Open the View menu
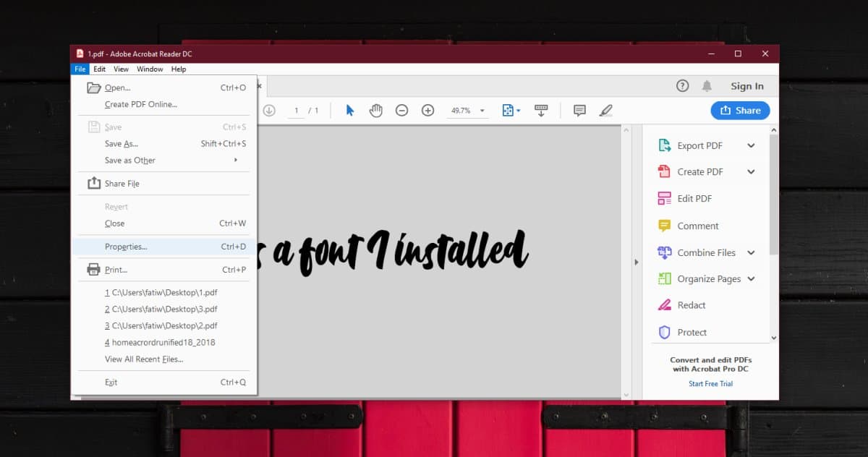 (x=121, y=69)
